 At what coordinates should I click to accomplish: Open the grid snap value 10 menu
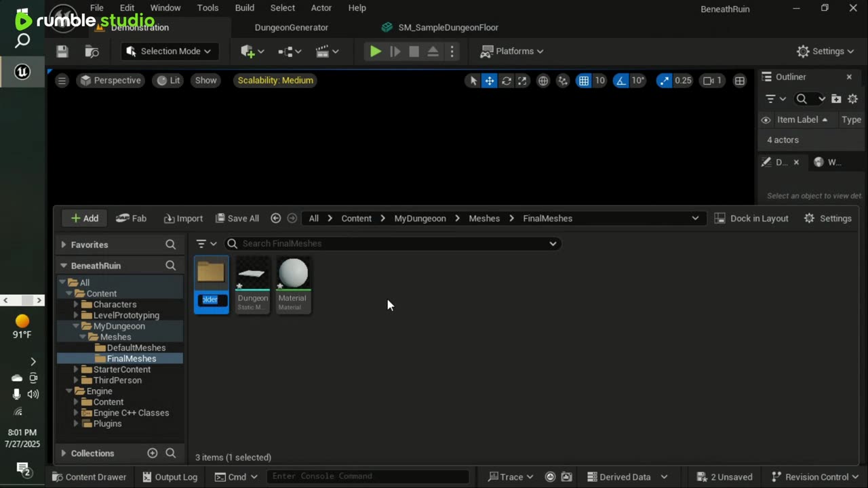click(600, 81)
